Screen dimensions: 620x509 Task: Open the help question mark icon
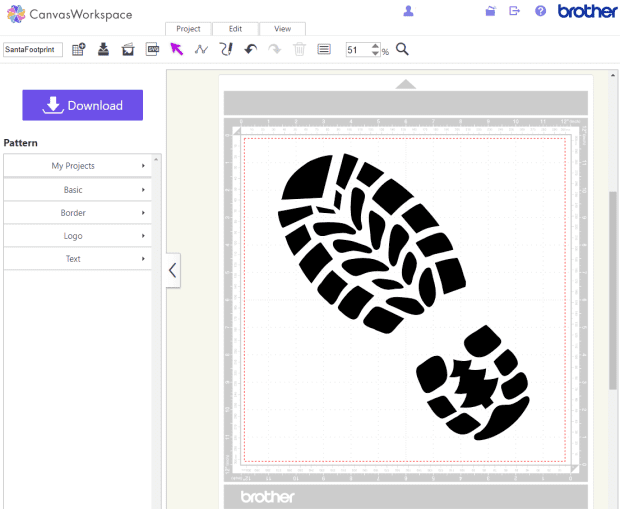(540, 11)
